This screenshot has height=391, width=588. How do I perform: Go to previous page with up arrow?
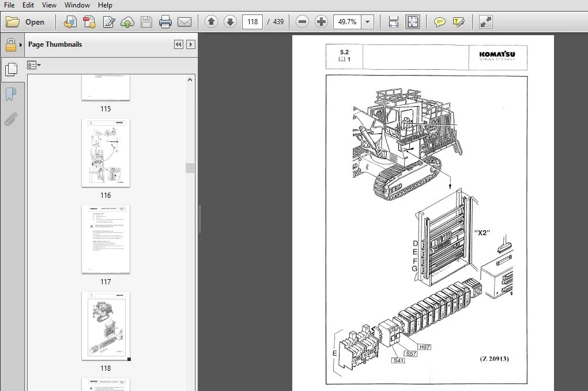211,22
